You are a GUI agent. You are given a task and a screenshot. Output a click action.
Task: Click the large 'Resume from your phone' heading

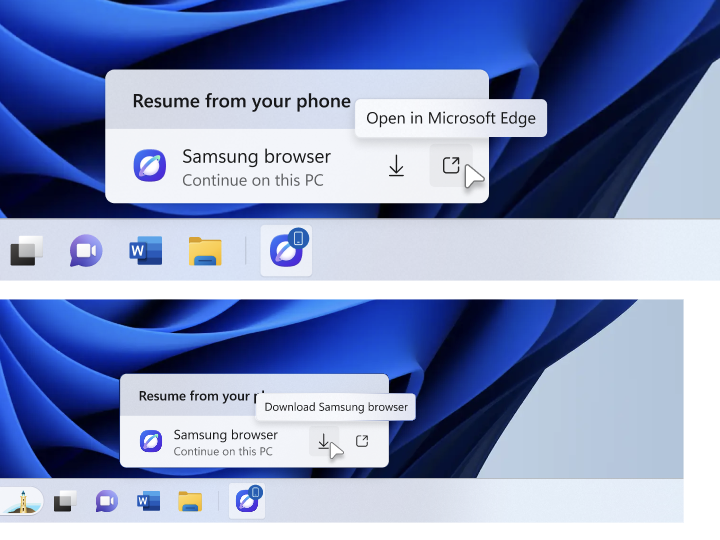click(242, 101)
